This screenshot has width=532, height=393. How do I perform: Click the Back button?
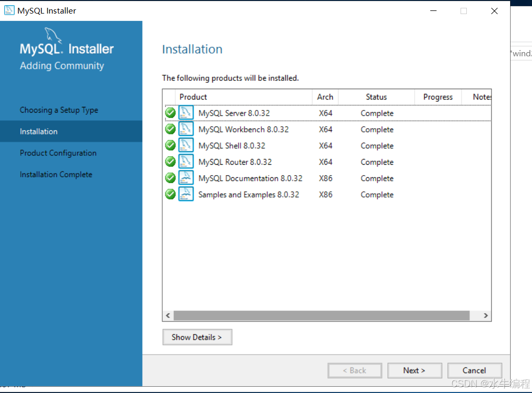tap(355, 370)
